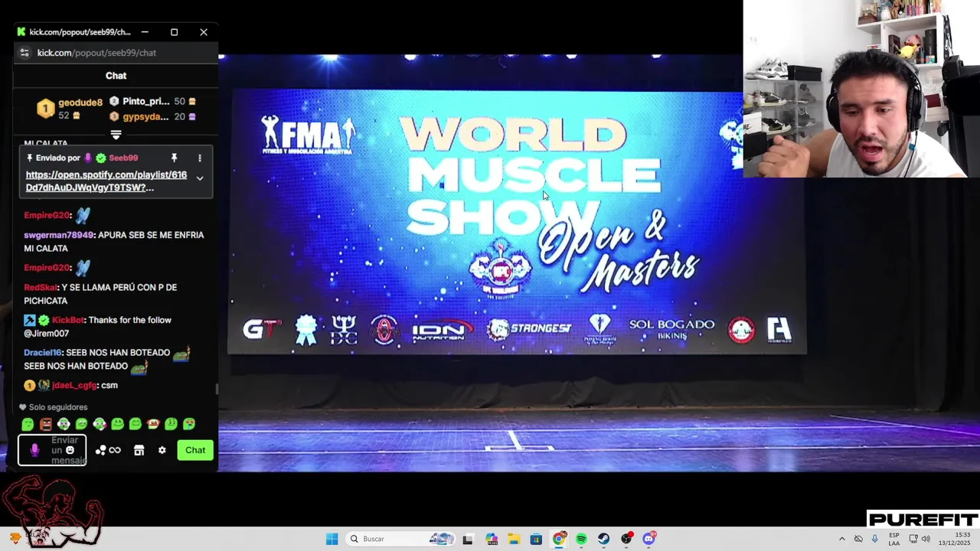The image size is (980, 551).
Task: Open Microsoft Store from the taskbar
Action: [x=536, y=539]
